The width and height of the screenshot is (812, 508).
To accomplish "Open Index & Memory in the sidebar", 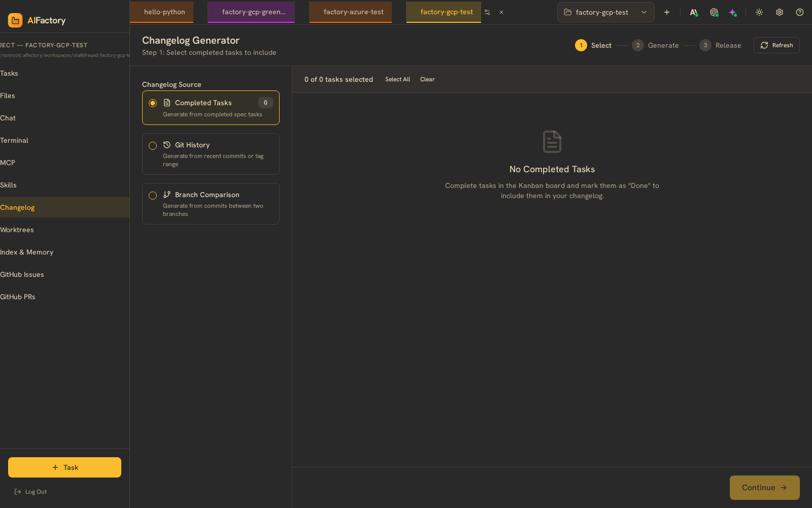I will pyautogui.click(x=64, y=252).
